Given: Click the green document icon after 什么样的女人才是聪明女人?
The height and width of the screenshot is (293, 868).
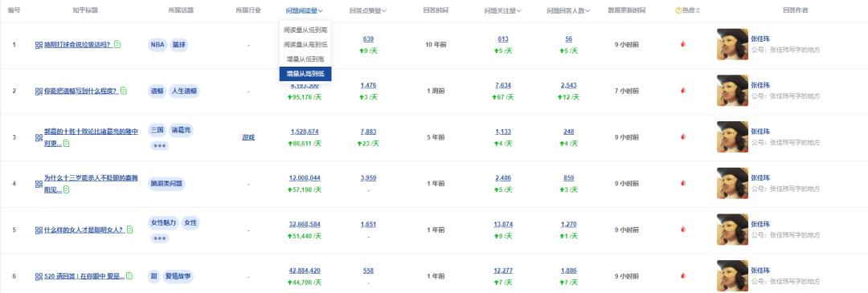Looking at the screenshot, I should 129,230.
